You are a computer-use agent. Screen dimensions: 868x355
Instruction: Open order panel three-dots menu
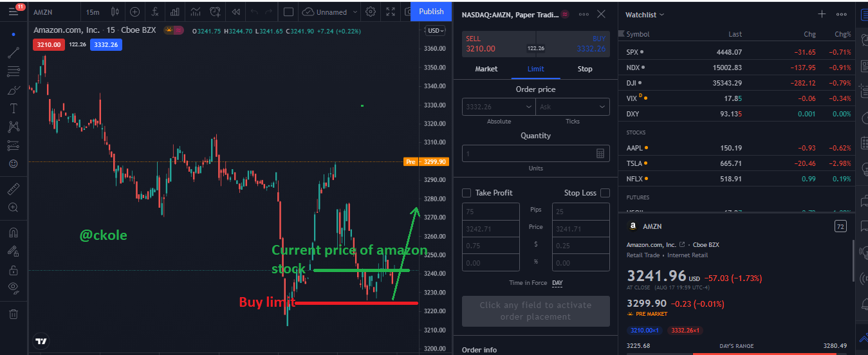tap(584, 14)
